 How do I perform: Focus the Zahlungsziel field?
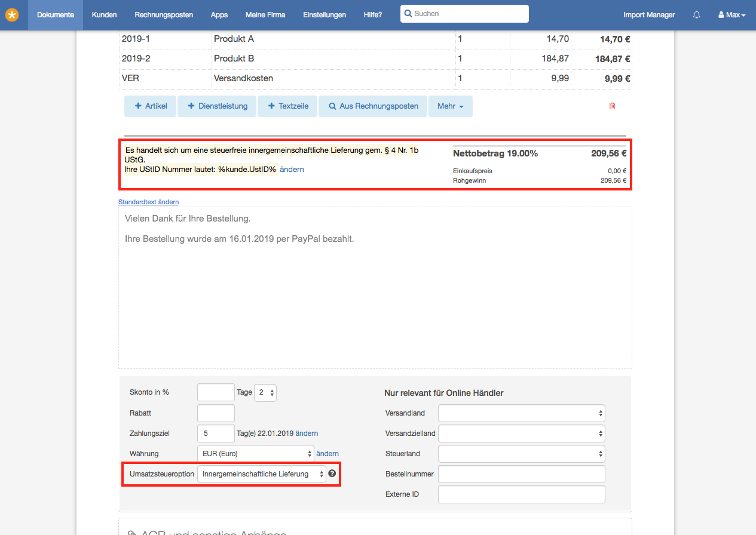[216, 433]
